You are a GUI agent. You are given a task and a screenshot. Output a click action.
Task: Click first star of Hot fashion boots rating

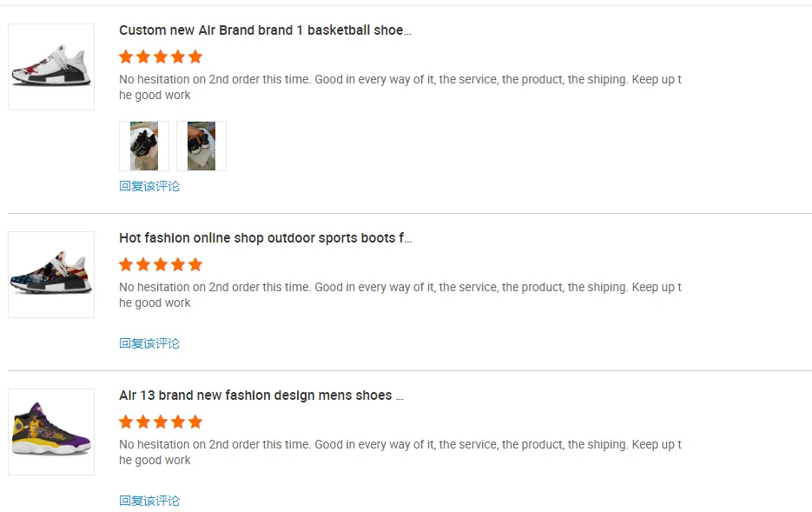pos(126,264)
